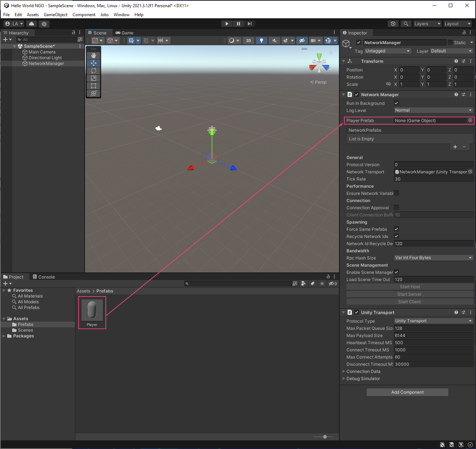Screen dimensions: 476x449
Task: Open the GameObject menu
Action: (x=55, y=15)
